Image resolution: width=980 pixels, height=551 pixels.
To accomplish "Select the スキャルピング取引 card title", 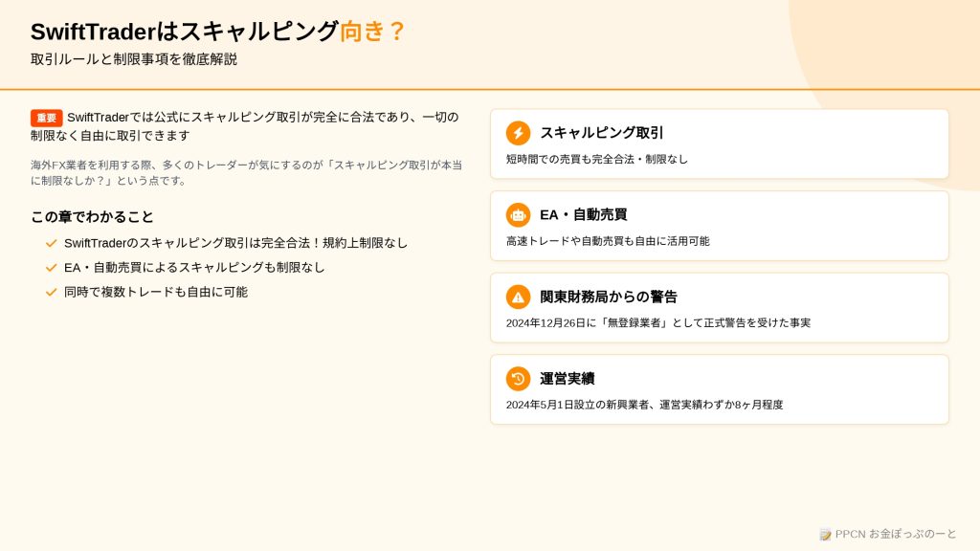I will 601,132.
